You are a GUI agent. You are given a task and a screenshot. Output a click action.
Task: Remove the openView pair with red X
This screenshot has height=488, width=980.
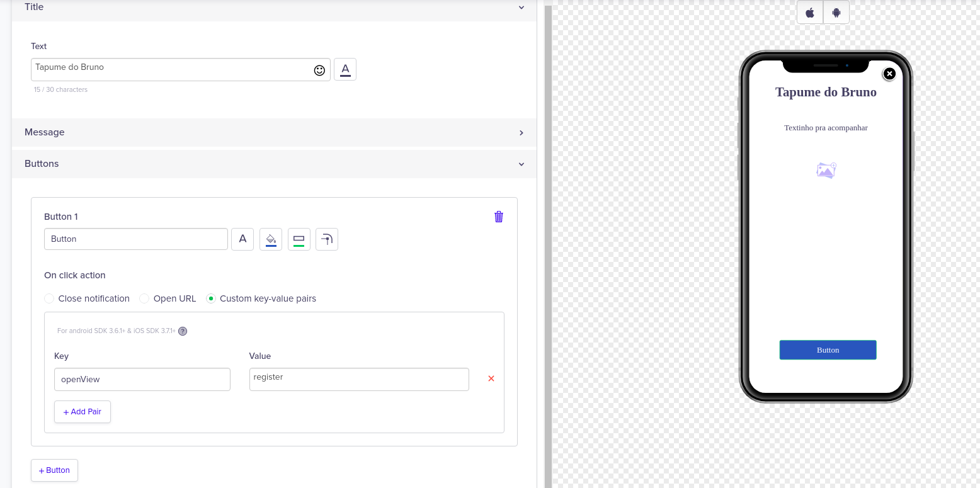click(x=491, y=378)
